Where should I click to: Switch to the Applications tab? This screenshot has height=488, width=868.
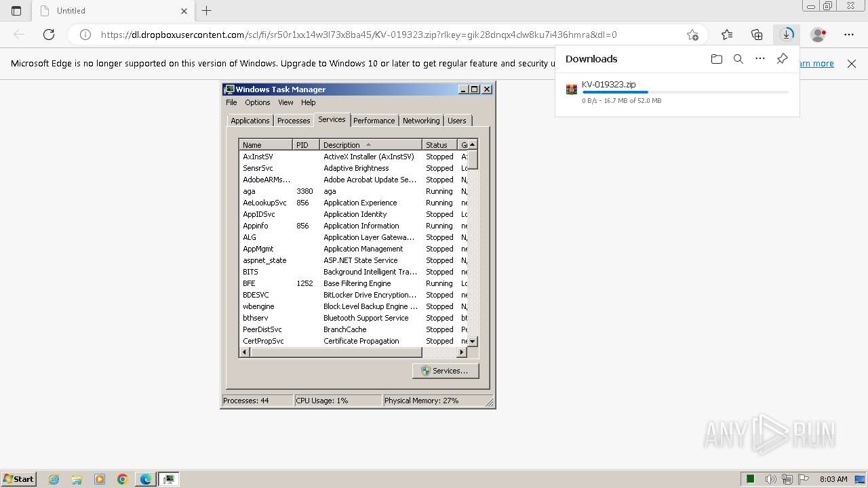250,121
